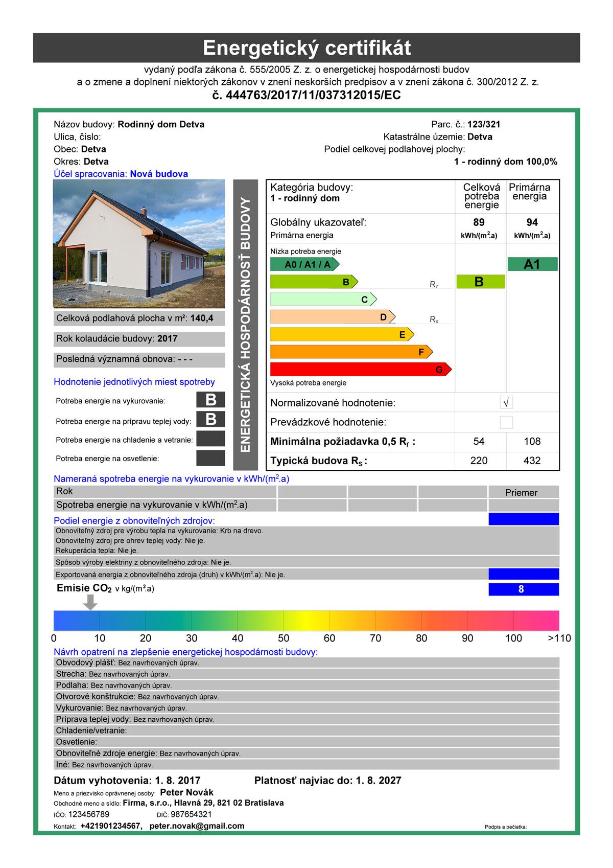Click the vertical Energetická hospodárnosť budovy banner
Image resolution: width=613 pixels, height=868 pixels.
point(246,325)
